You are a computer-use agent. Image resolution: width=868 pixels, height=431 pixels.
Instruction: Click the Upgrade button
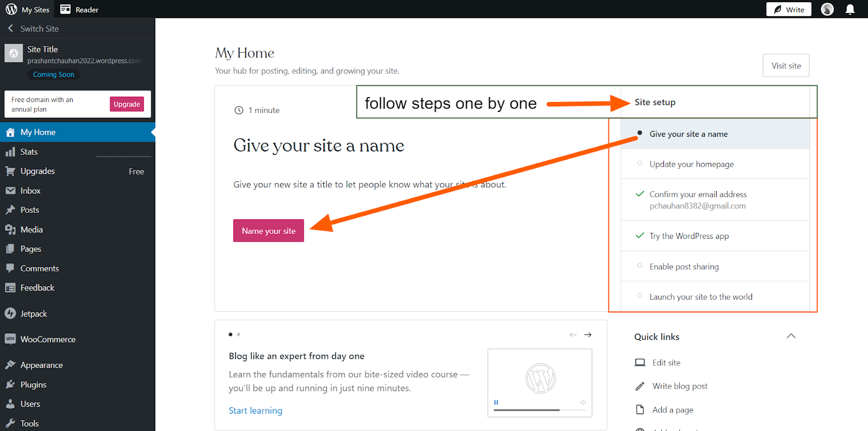tap(127, 104)
